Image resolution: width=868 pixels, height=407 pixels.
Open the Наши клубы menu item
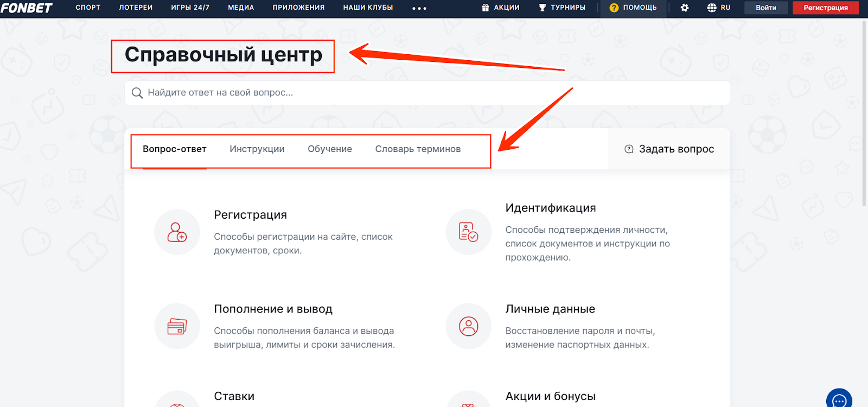coord(368,8)
